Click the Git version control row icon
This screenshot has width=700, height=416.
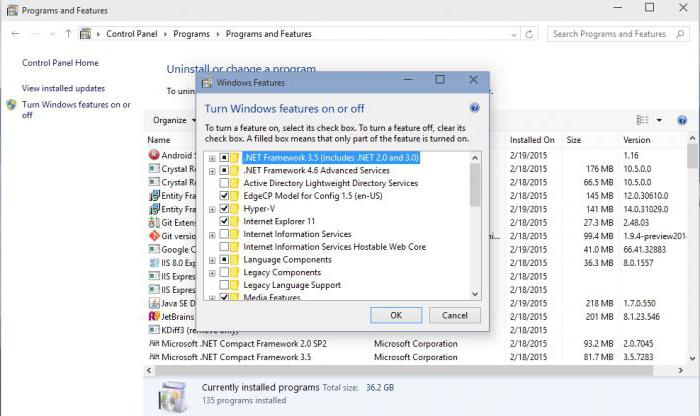(x=154, y=236)
